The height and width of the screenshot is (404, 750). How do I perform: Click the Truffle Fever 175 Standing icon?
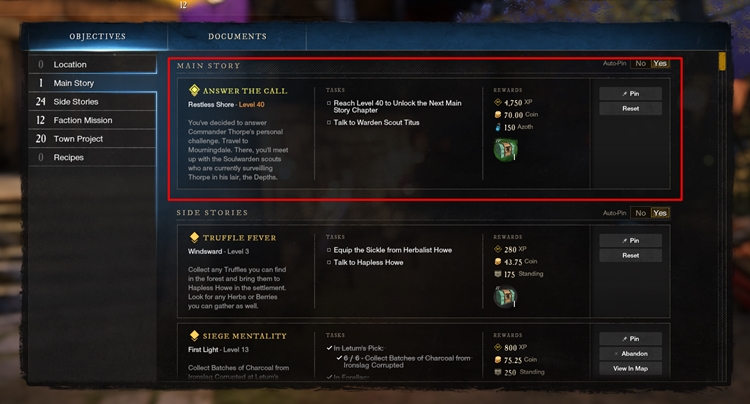[498, 274]
